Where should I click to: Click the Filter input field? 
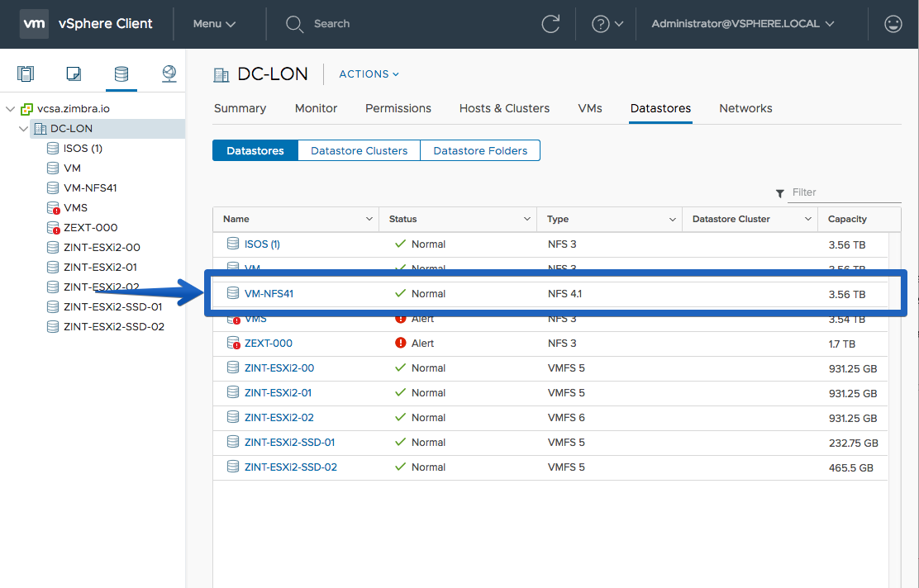pos(844,192)
